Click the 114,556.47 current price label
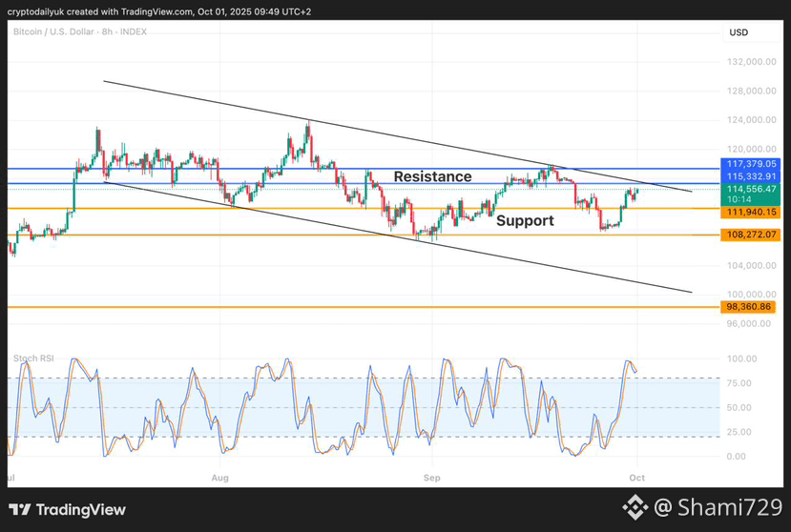 [x=751, y=189]
